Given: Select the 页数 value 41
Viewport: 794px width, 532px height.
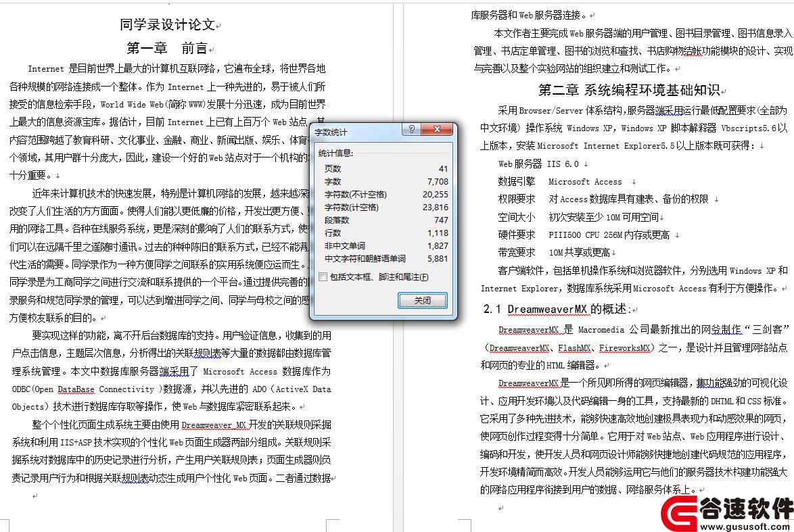Looking at the screenshot, I should [443, 168].
